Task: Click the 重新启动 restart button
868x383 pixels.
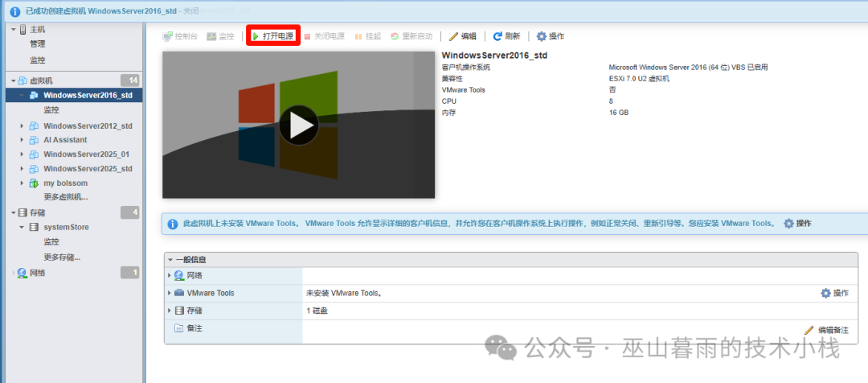Action: [x=411, y=36]
